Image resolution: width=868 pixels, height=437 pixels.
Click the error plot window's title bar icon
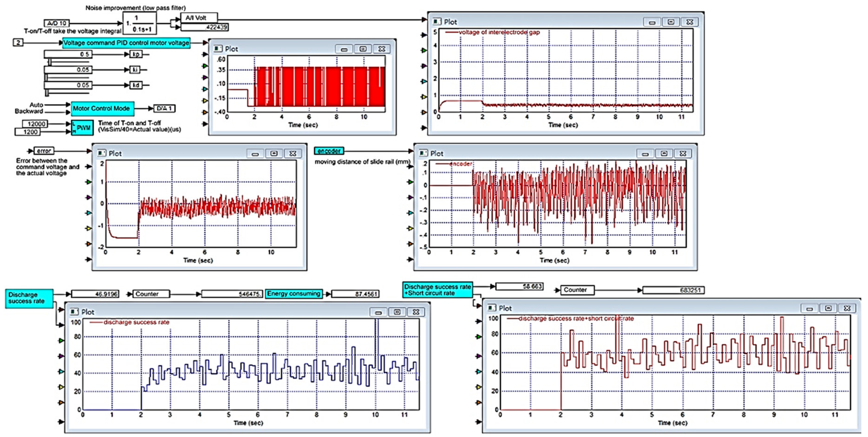point(101,154)
